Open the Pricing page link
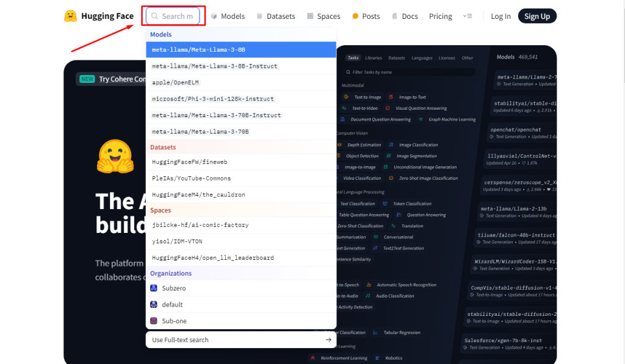The image size is (625, 364). pyautogui.click(x=440, y=16)
